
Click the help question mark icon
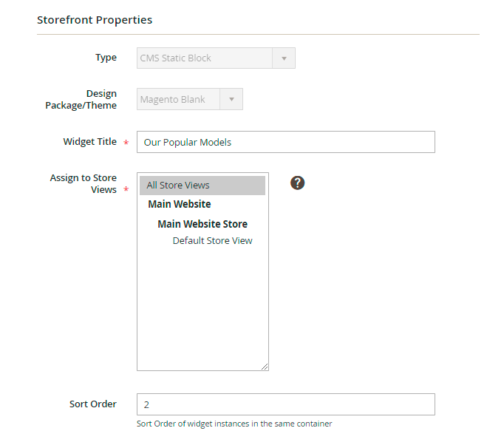298,183
